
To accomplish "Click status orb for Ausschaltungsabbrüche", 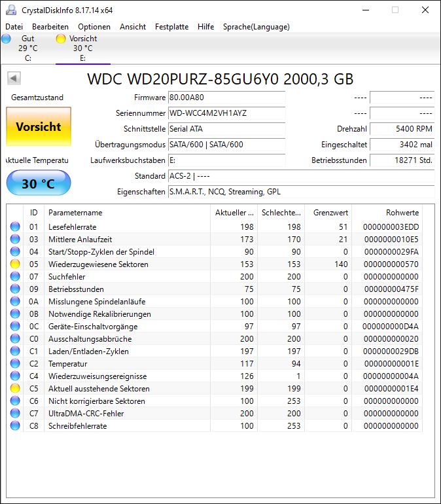I will point(15,338).
